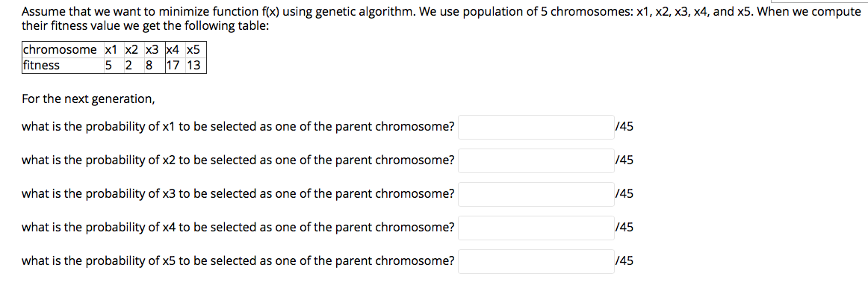The height and width of the screenshot is (306, 868).
Task: Select the x4 column header in table
Action: click(174, 50)
